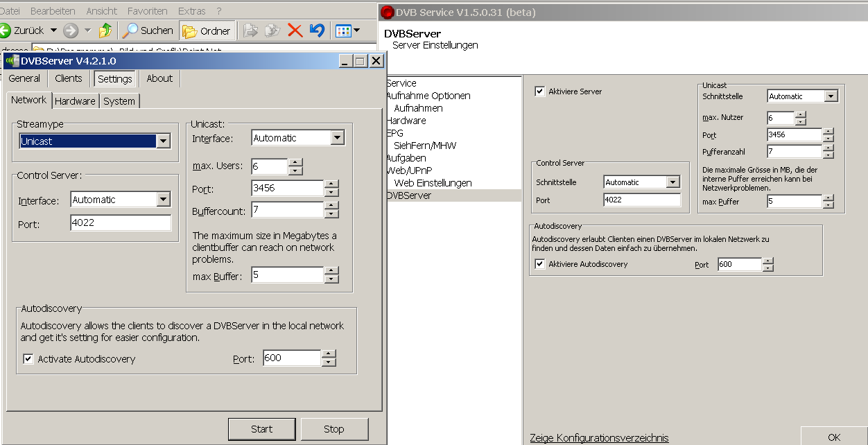The height and width of the screenshot is (445, 868).
Task: Click the Control Server Port field in DVB Service
Action: coord(642,200)
